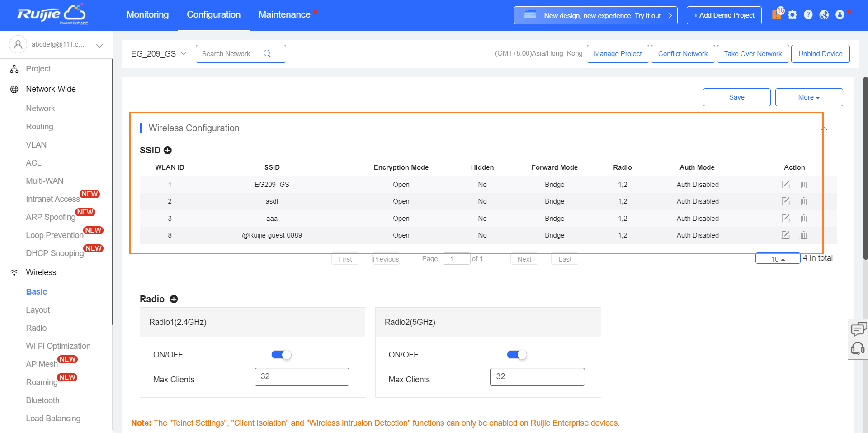Screen dimensions: 868x433
Task: Open the support headset icon
Action: click(x=858, y=348)
